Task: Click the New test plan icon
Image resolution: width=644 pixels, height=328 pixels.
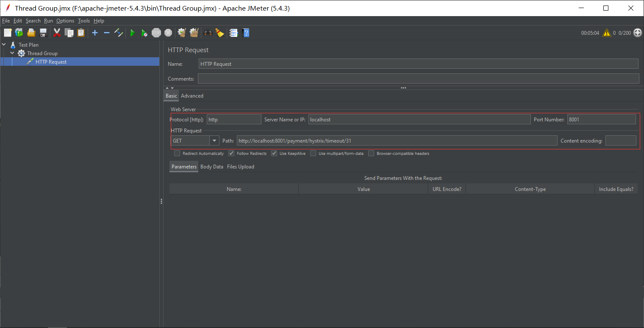Action: tap(8, 33)
